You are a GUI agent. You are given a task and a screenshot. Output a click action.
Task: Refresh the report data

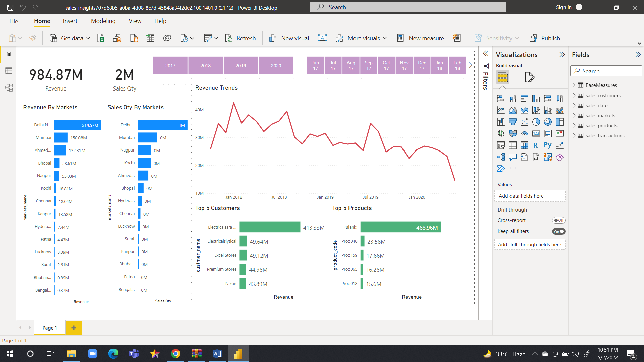coord(240,38)
